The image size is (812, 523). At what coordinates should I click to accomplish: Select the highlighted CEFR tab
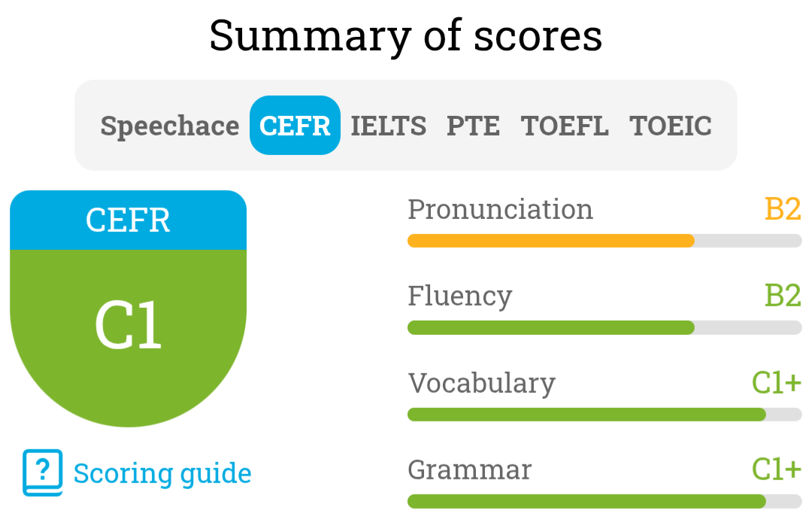point(295,126)
